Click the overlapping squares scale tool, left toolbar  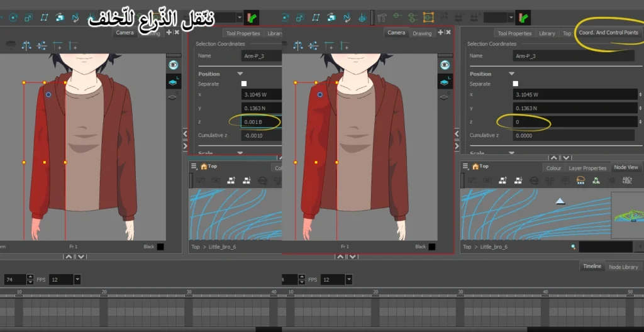(28, 18)
